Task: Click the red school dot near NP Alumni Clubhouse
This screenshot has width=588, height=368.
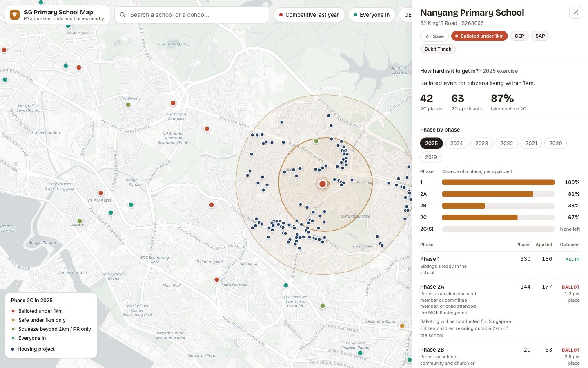Action: 207,129
